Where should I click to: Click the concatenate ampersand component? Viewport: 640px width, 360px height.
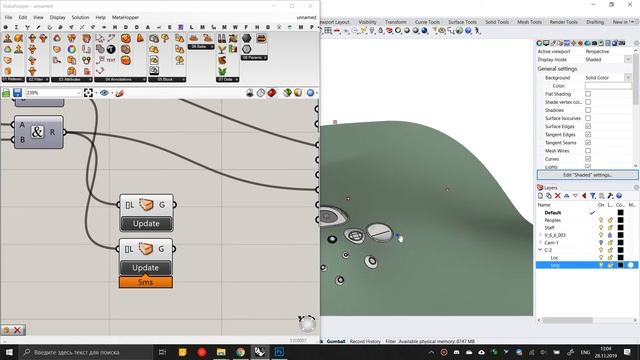pos(39,132)
